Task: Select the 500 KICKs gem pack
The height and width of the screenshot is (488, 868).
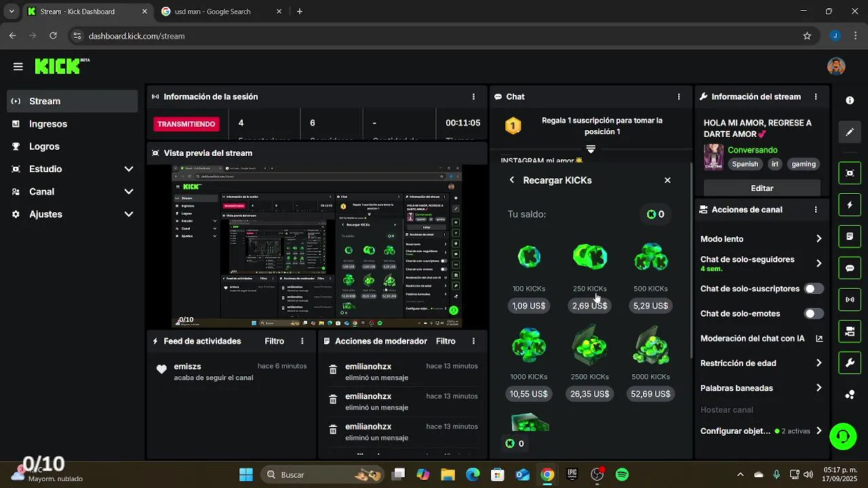Action: [x=650, y=258]
